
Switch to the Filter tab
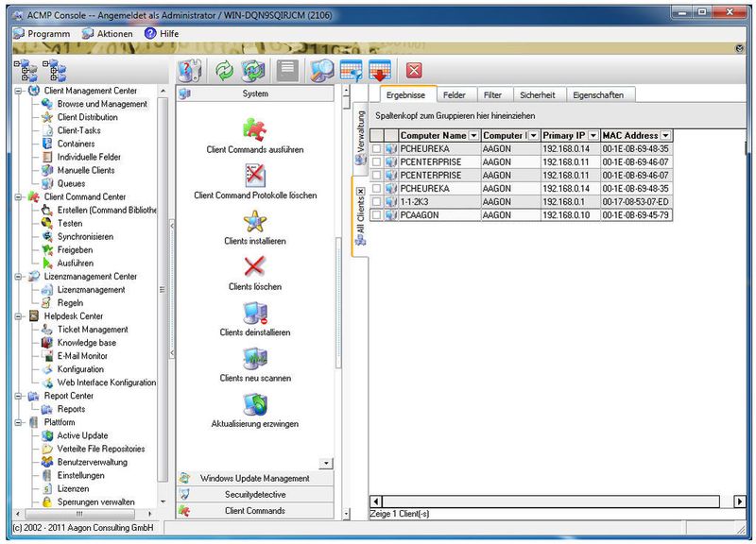(492, 95)
